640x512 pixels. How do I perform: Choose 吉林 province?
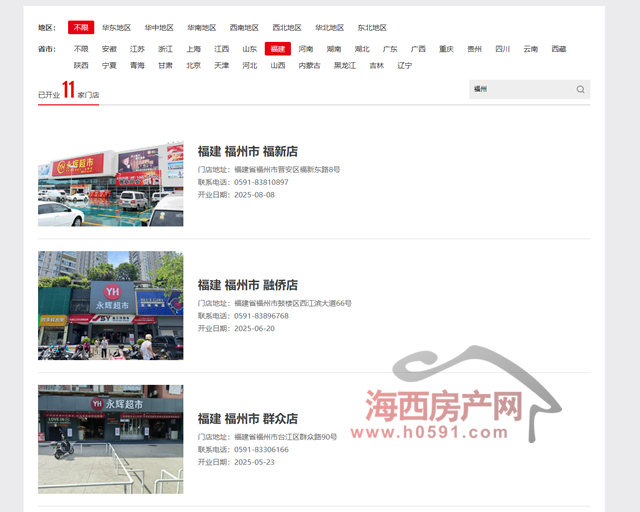pyautogui.click(x=377, y=65)
